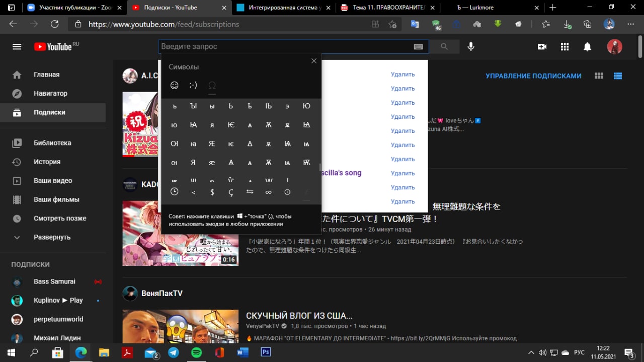Select Подписки in sidebar
Screen dimensions: 644x362
pyautogui.click(x=53, y=112)
